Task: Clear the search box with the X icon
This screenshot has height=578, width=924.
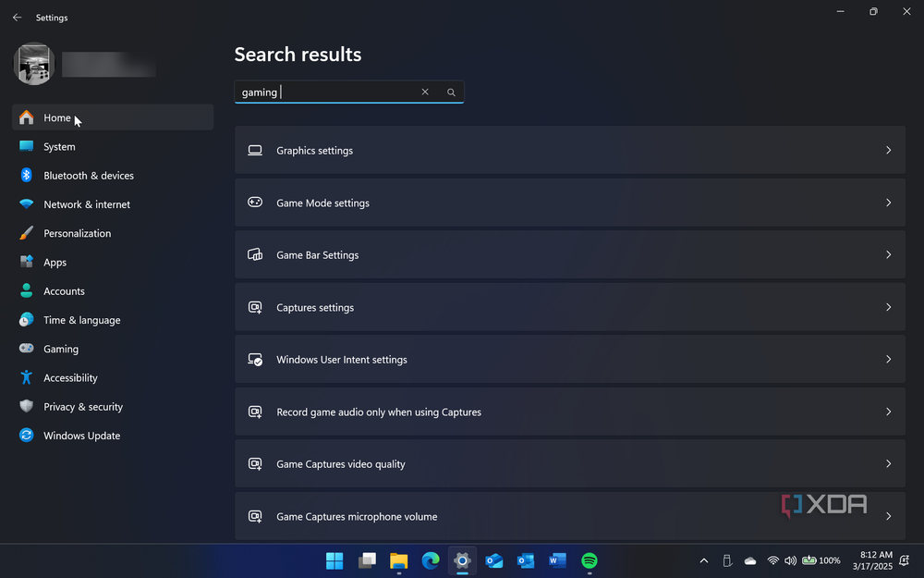Action: (424, 92)
